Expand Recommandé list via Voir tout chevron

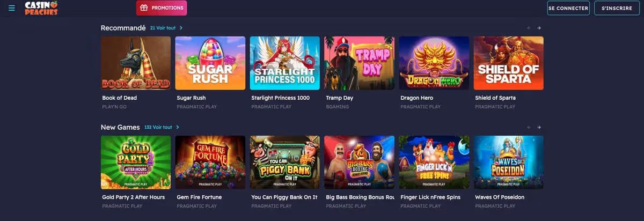point(181,28)
